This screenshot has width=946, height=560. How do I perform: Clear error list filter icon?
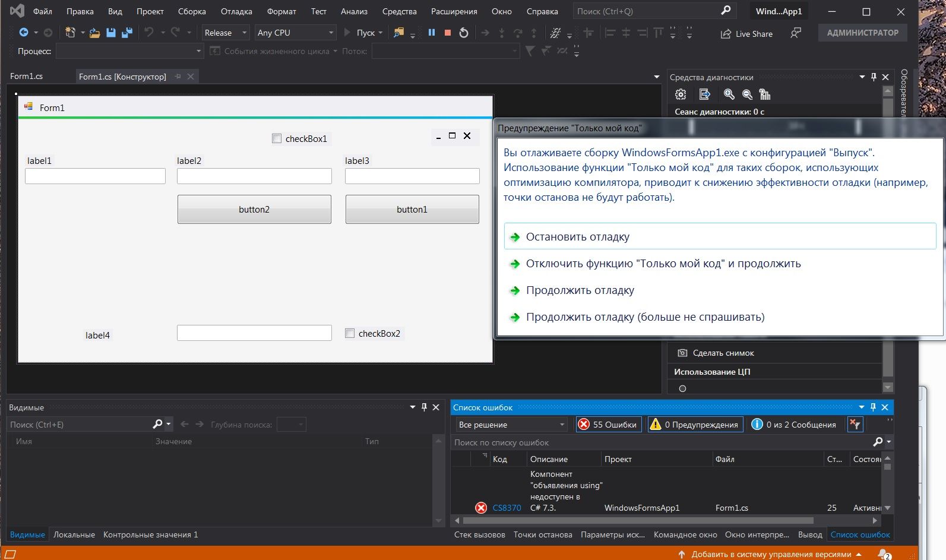(x=855, y=424)
